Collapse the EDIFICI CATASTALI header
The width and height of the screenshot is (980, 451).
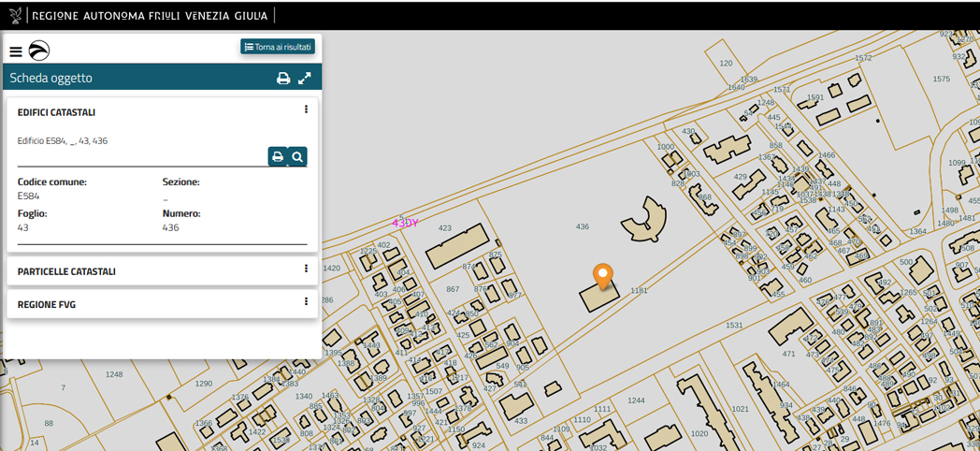pos(56,112)
